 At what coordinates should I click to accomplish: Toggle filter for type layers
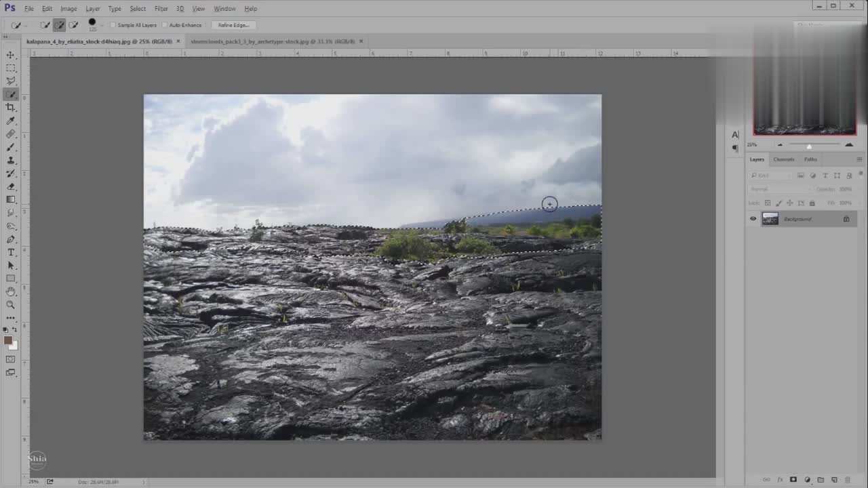(825, 176)
